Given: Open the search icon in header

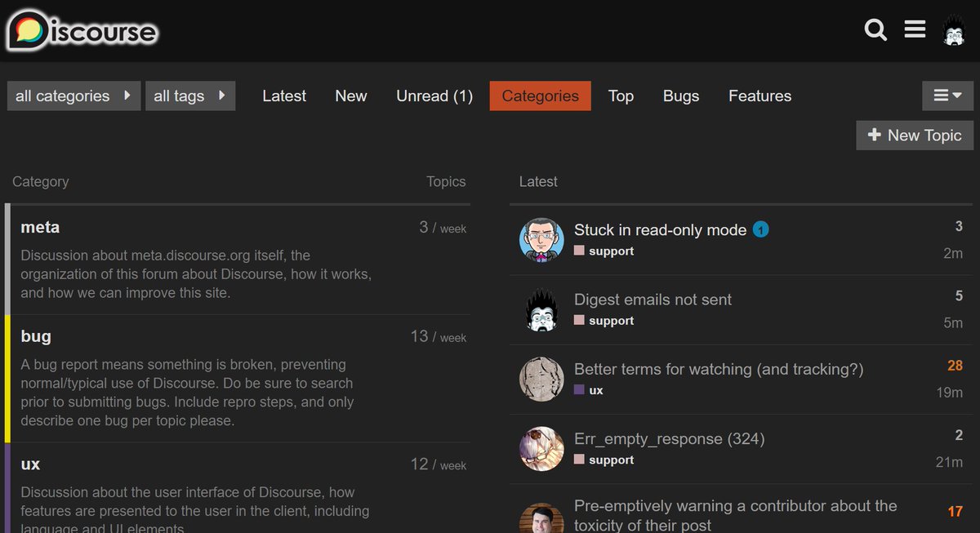Looking at the screenshot, I should click(x=875, y=31).
